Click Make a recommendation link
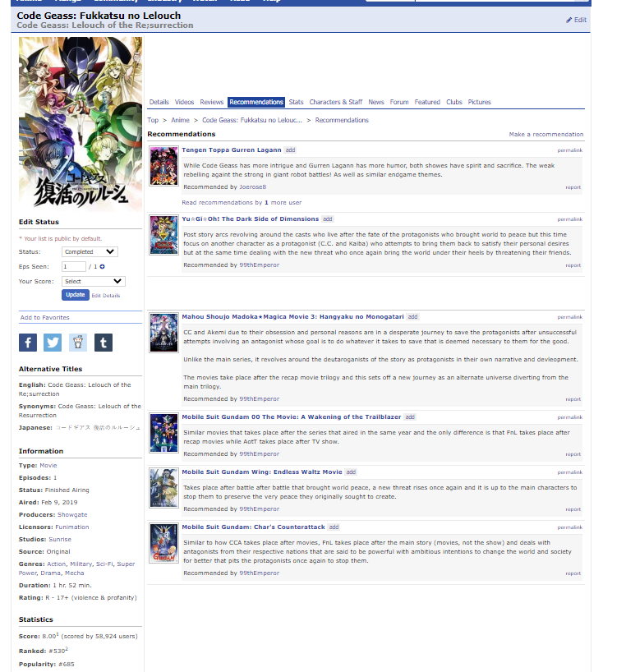This screenshot has width=626, height=672. click(546, 134)
